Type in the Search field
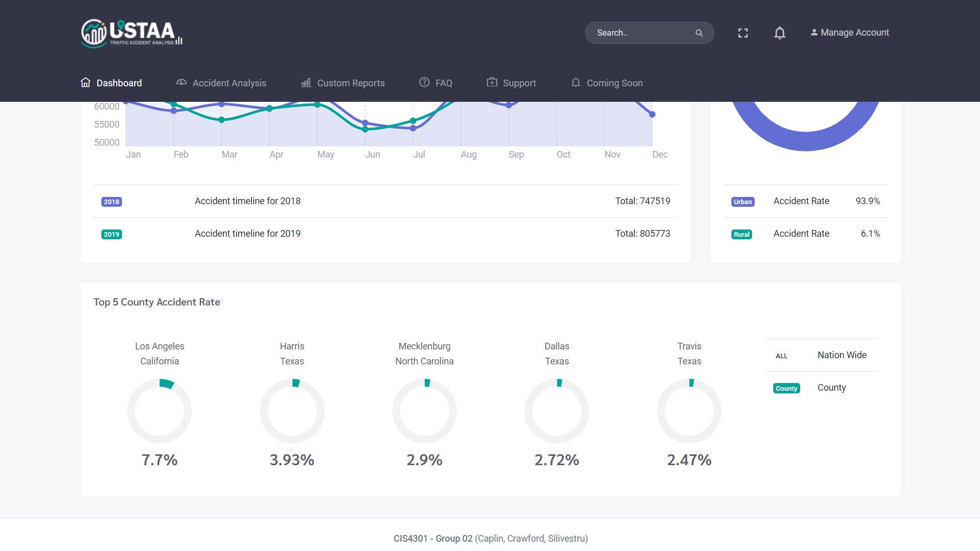This screenshot has width=980, height=551. click(x=641, y=33)
